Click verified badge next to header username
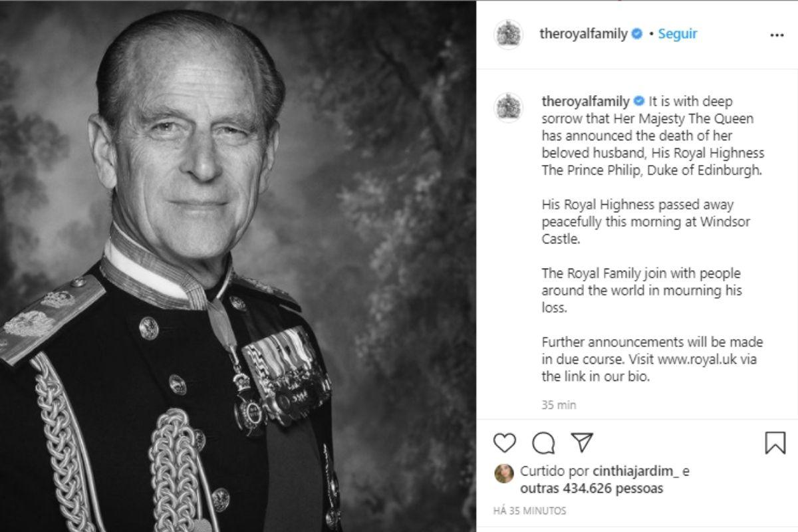 637,34
